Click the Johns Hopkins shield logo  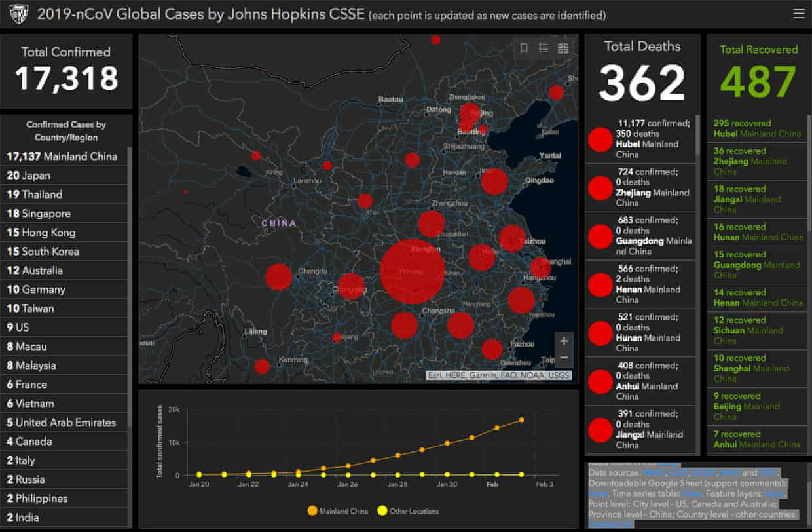[x=17, y=14]
